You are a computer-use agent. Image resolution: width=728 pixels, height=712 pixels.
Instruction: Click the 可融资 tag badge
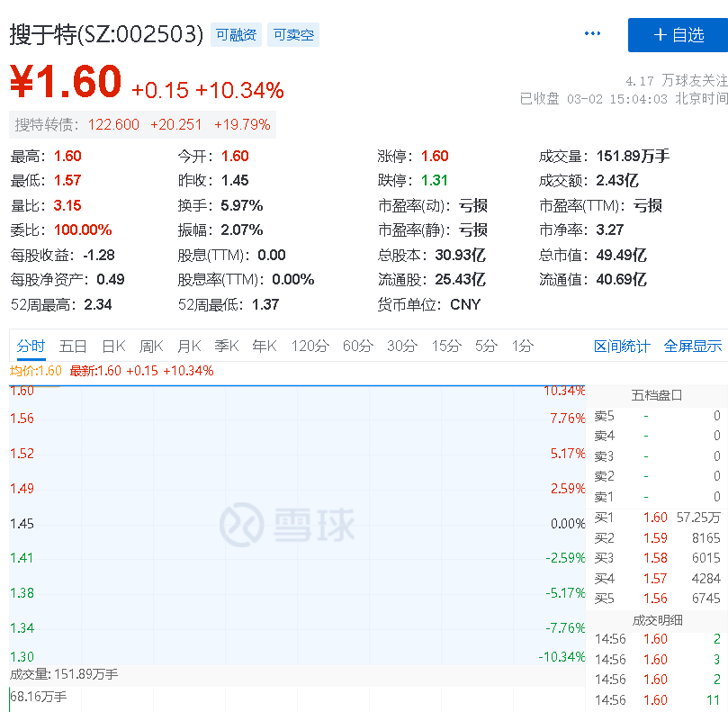[x=236, y=35]
